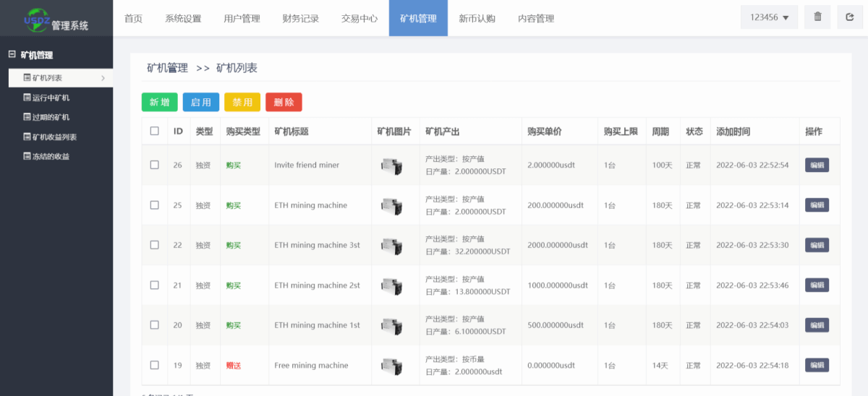868x396 pixels.
Task: Click the miner image of ETH mining machine 1st
Action: click(x=391, y=326)
